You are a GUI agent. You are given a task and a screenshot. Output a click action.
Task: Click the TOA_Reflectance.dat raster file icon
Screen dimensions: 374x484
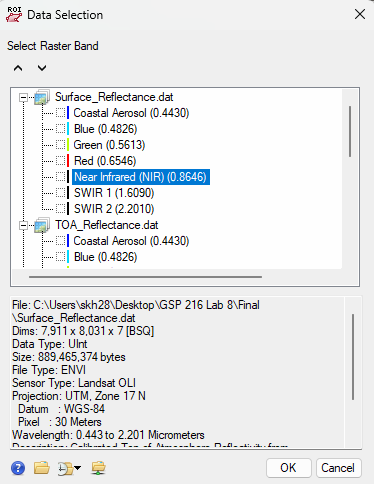pyautogui.click(x=42, y=225)
